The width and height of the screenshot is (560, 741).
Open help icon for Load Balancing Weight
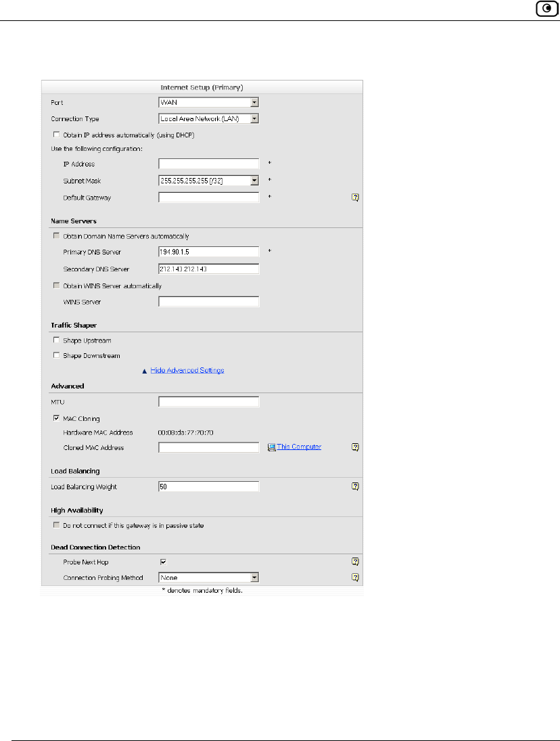(x=355, y=487)
